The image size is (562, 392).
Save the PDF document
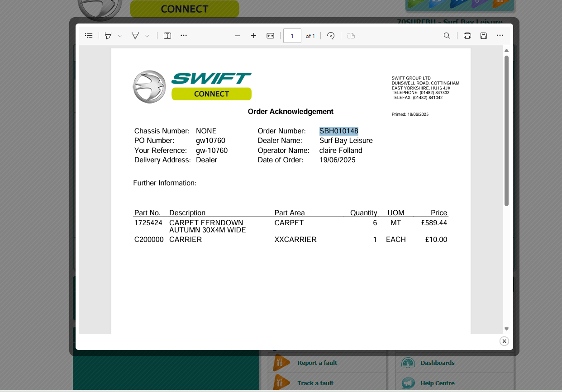pos(484,36)
